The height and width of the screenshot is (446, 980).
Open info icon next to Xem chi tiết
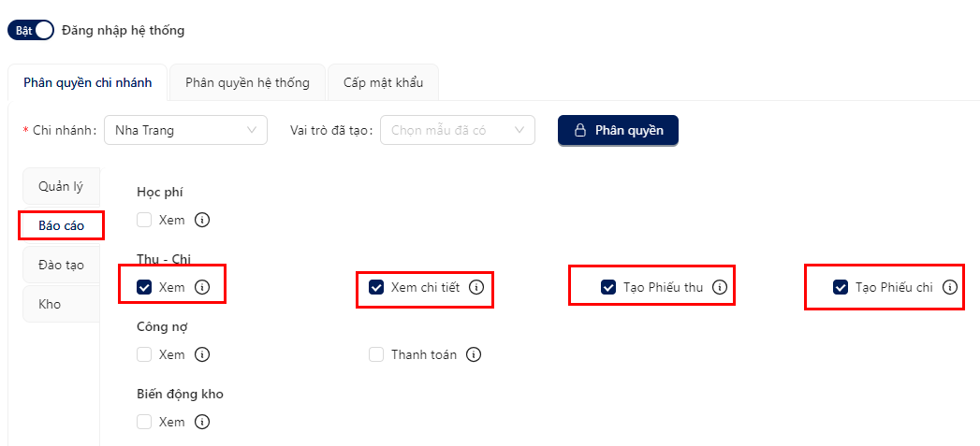pyautogui.click(x=476, y=287)
